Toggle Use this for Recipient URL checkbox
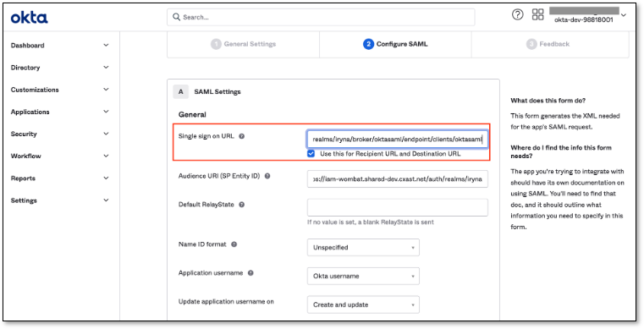This screenshot has width=644, height=329. pos(311,154)
